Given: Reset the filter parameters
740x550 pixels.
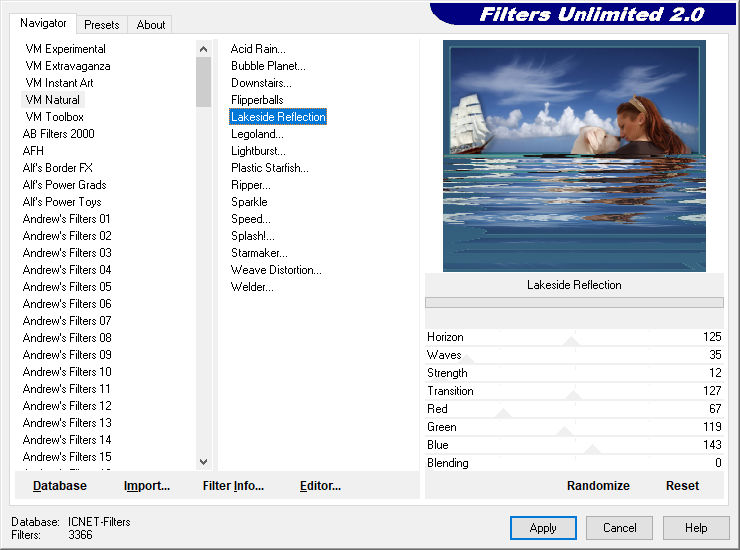Looking at the screenshot, I should pos(682,486).
